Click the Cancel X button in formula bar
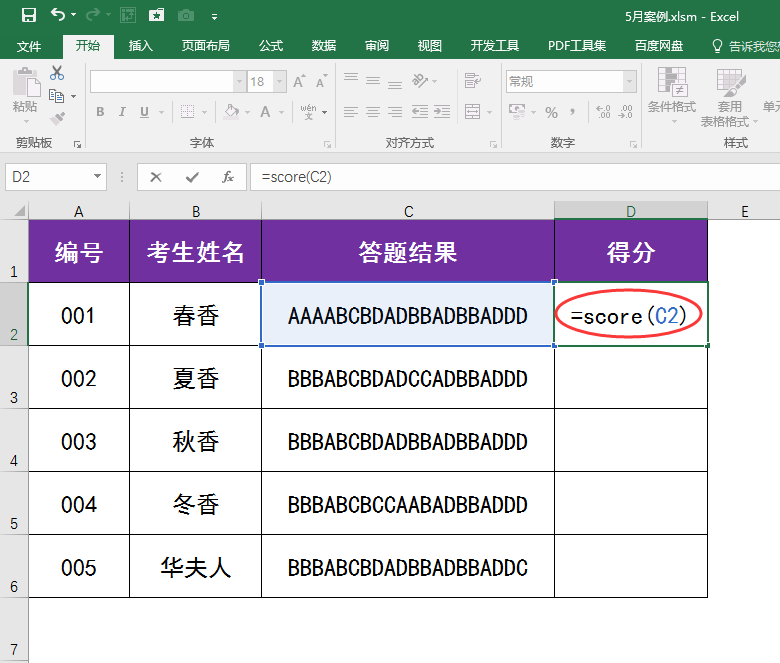780x663 pixels. pos(156,177)
